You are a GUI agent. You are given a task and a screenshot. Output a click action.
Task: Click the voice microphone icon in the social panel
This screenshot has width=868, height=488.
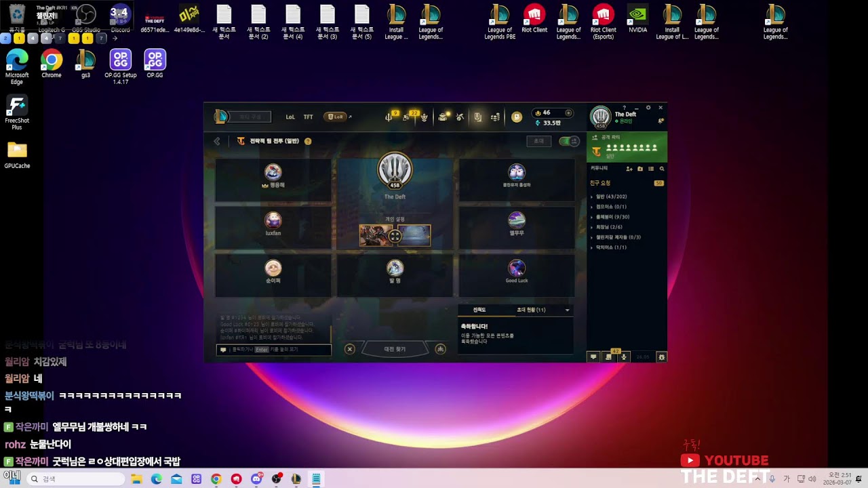(624, 357)
